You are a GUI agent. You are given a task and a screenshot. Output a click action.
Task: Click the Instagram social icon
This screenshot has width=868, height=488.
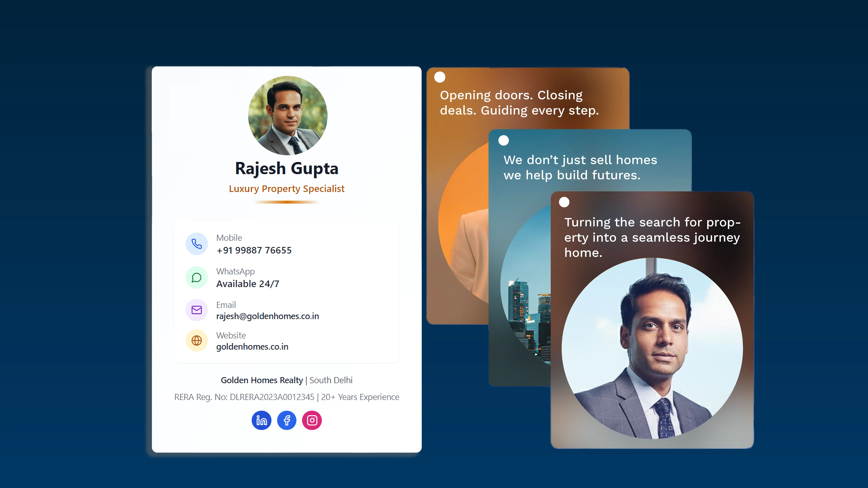(312, 420)
